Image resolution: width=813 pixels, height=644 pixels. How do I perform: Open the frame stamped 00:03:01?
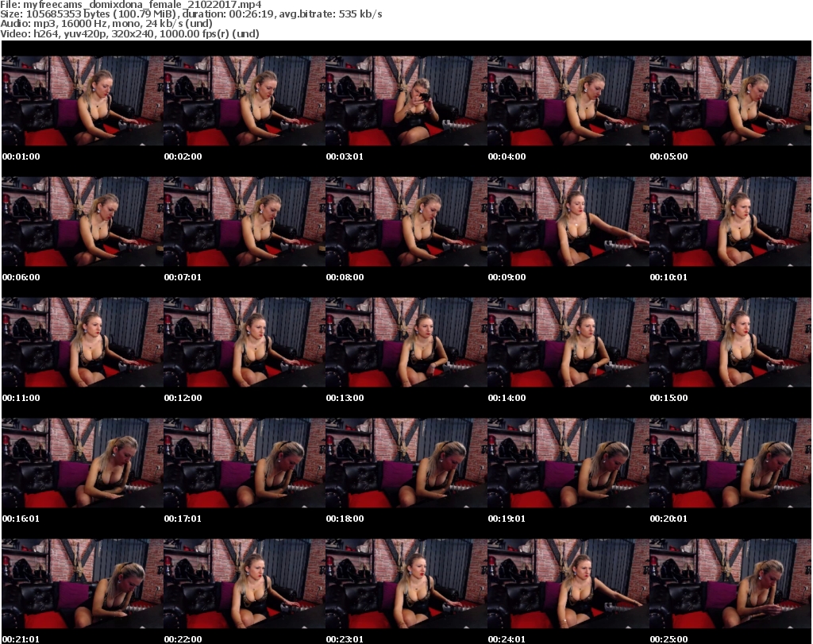click(x=406, y=101)
